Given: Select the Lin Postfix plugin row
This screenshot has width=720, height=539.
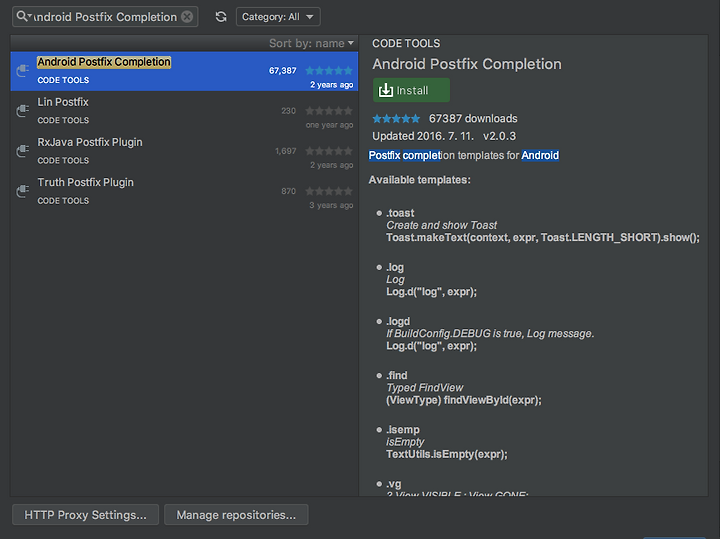Looking at the screenshot, I should pyautogui.click(x=184, y=111).
